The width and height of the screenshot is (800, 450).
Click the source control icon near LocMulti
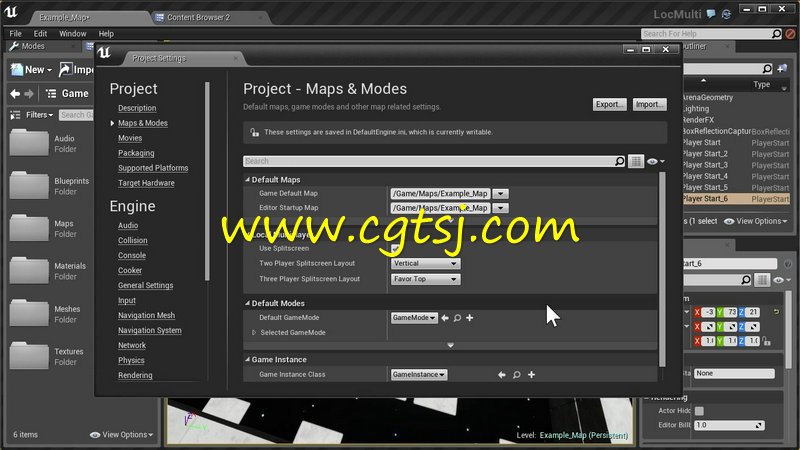pos(726,14)
